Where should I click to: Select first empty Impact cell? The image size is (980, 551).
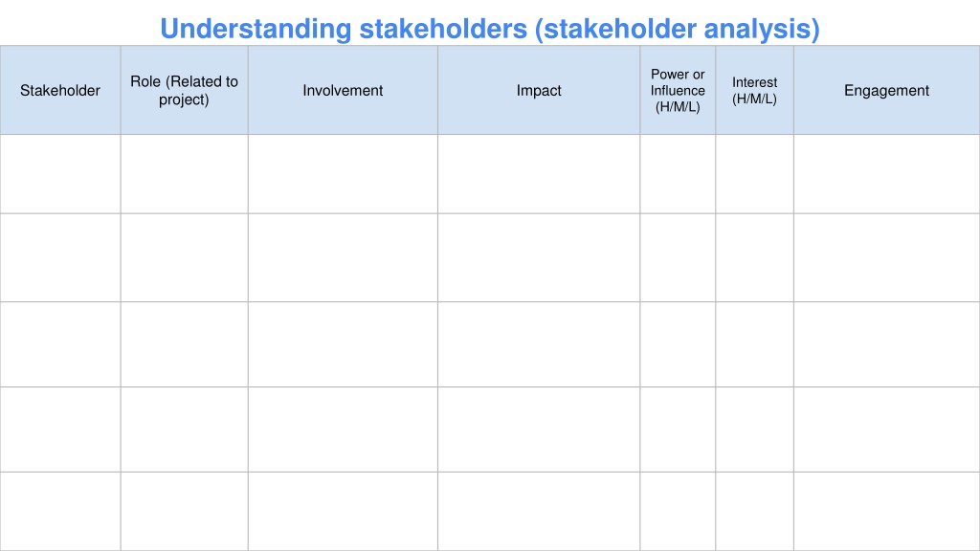click(x=539, y=174)
